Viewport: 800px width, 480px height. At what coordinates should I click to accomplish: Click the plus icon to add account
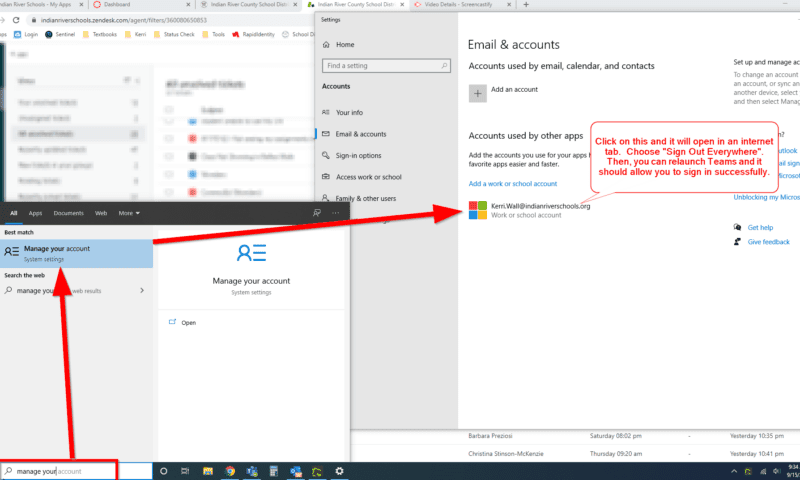(x=478, y=93)
